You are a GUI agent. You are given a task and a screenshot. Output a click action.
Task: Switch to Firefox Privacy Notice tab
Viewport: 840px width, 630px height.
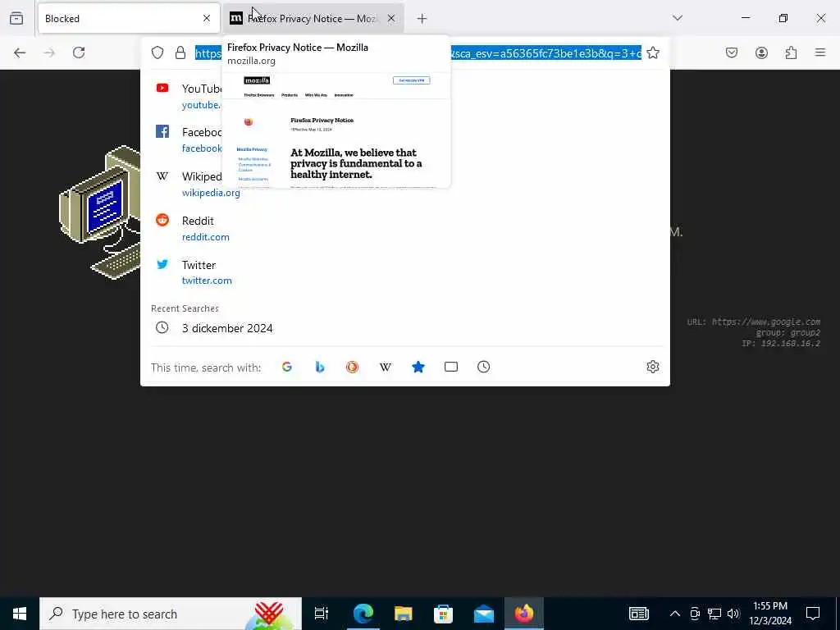(x=313, y=18)
